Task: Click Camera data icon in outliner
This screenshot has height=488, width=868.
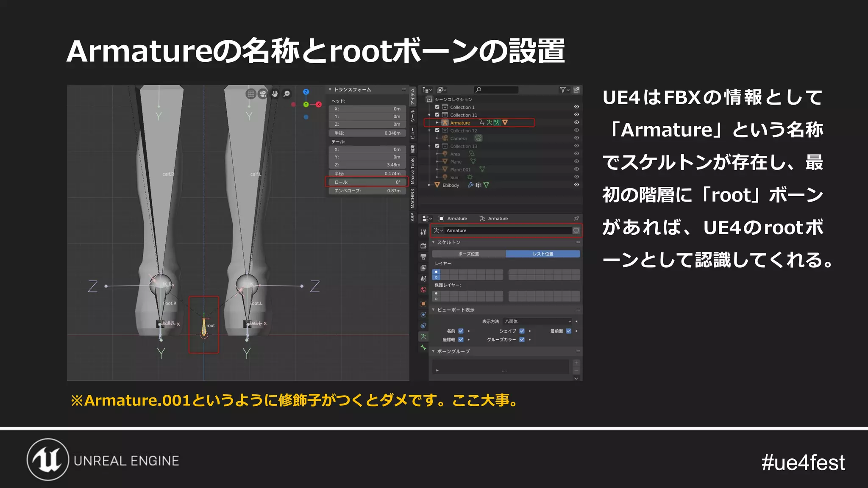Action: (478, 138)
